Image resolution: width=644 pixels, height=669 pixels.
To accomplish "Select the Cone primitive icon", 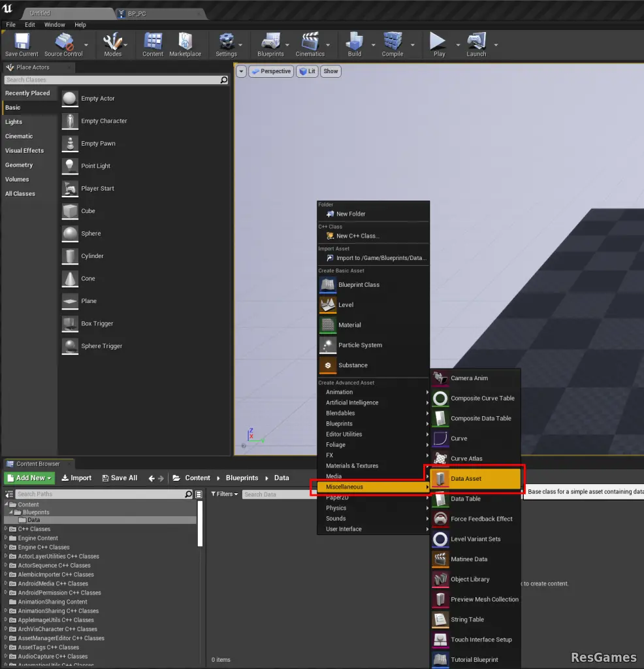I will (70, 278).
